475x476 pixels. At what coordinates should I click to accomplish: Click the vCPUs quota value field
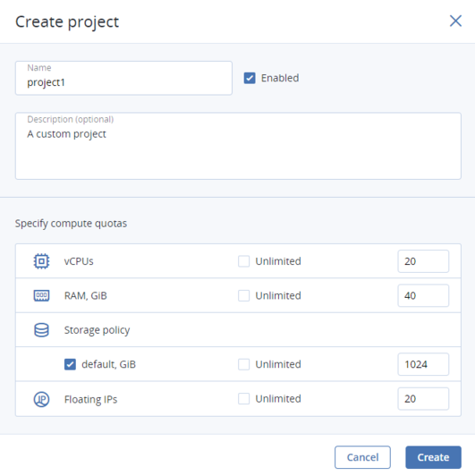pos(423,261)
